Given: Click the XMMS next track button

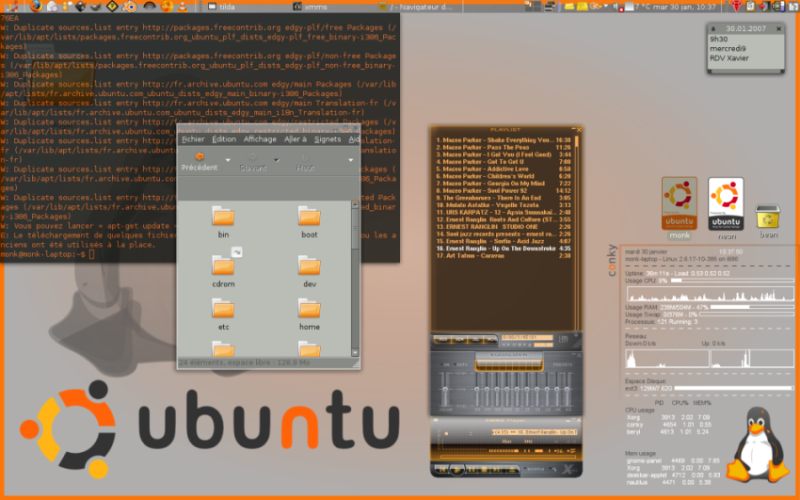Looking at the screenshot, I should pyautogui.click(x=496, y=469).
